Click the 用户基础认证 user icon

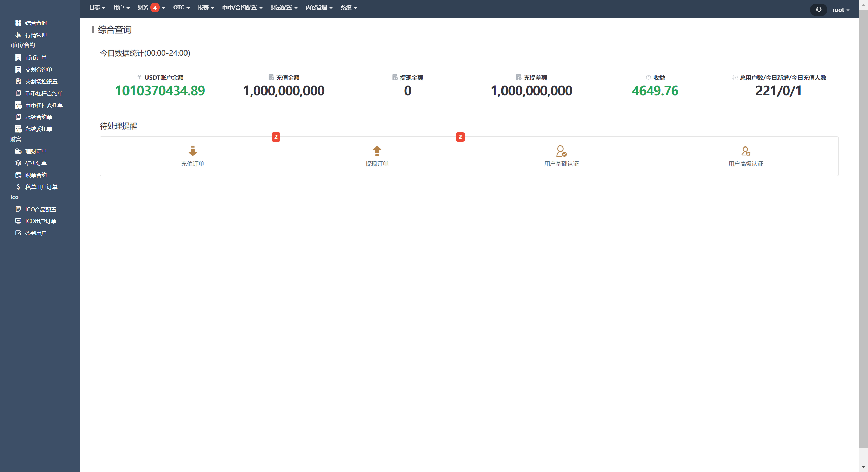click(561, 151)
